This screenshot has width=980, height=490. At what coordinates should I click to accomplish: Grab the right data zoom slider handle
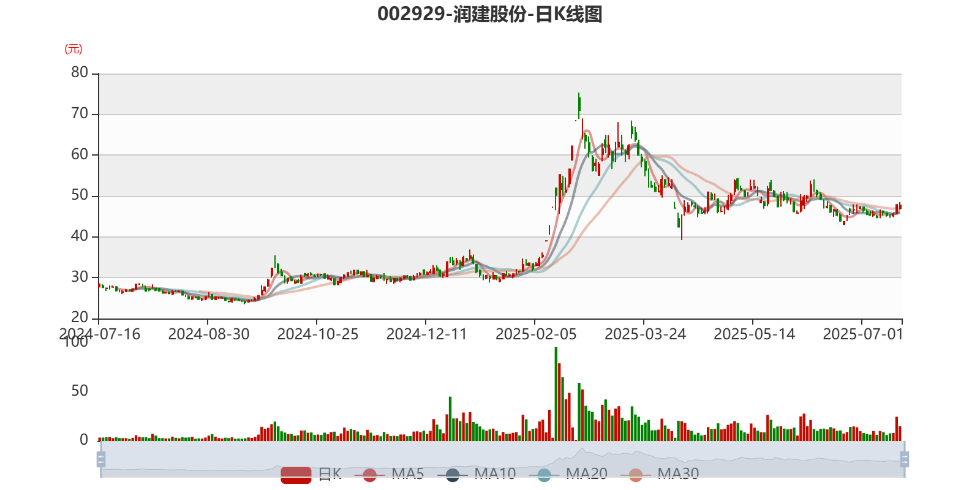tap(905, 459)
